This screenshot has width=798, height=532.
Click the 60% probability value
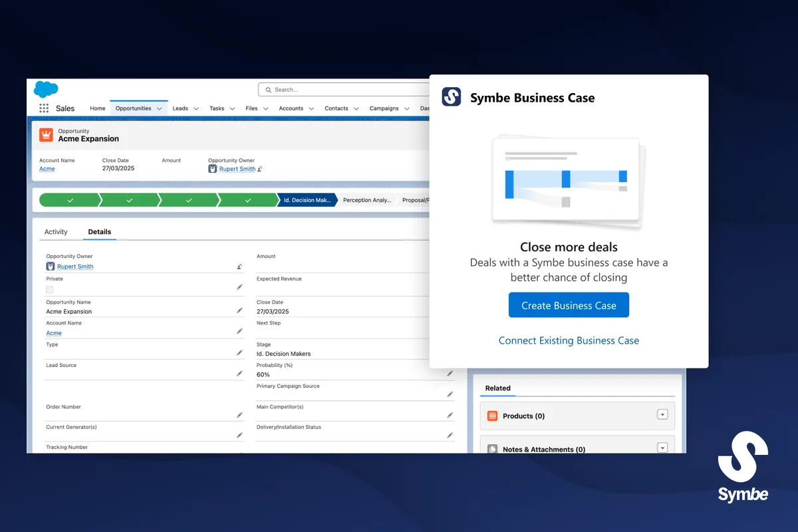(263, 375)
